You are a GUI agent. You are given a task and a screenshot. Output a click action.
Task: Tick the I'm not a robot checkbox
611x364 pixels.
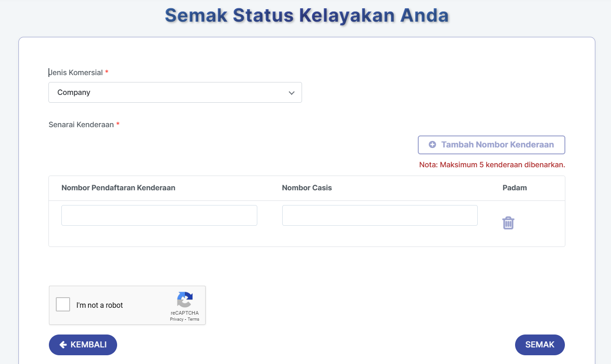click(x=63, y=305)
